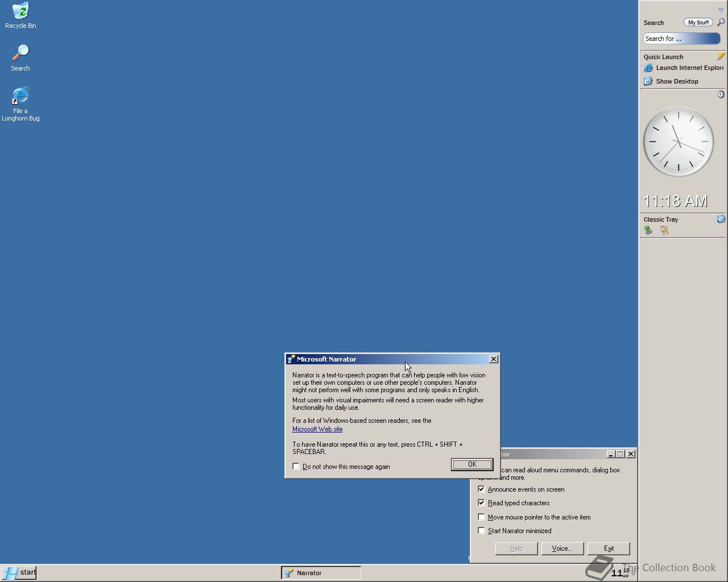
Task: Click the Exit button in Narrator
Action: pos(609,548)
